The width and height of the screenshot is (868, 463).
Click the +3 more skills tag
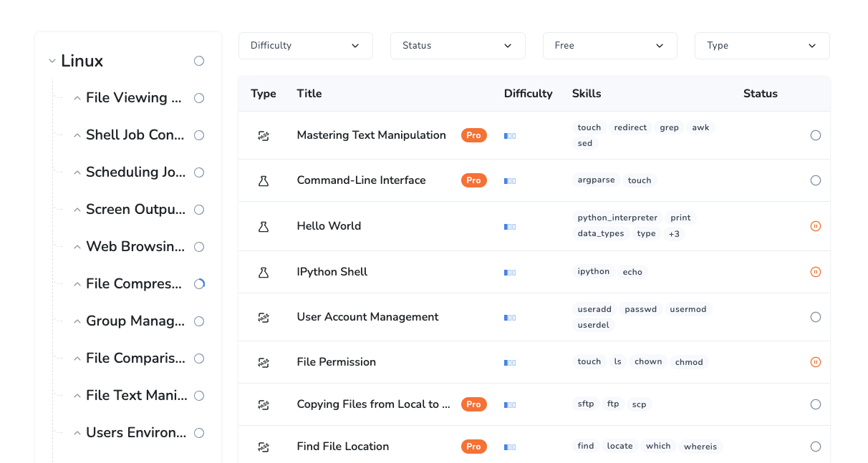[673, 233]
